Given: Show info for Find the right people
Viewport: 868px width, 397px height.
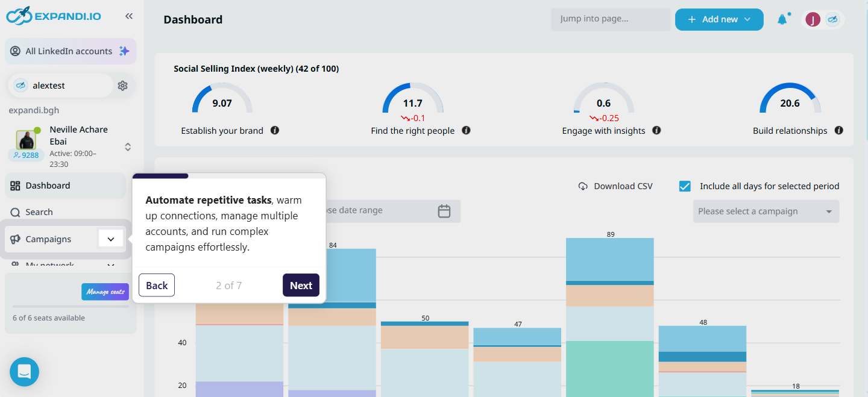Looking at the screenshot, I should point(466,130).
